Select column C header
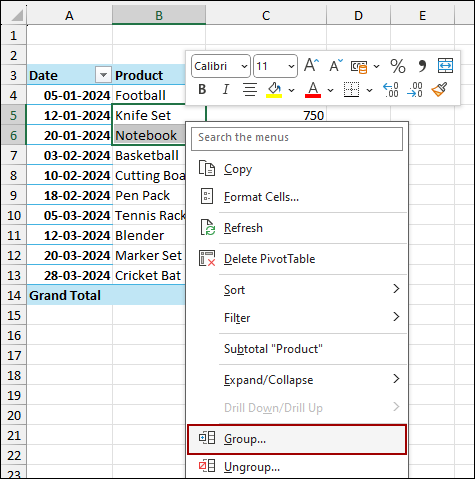 [266, 15]
